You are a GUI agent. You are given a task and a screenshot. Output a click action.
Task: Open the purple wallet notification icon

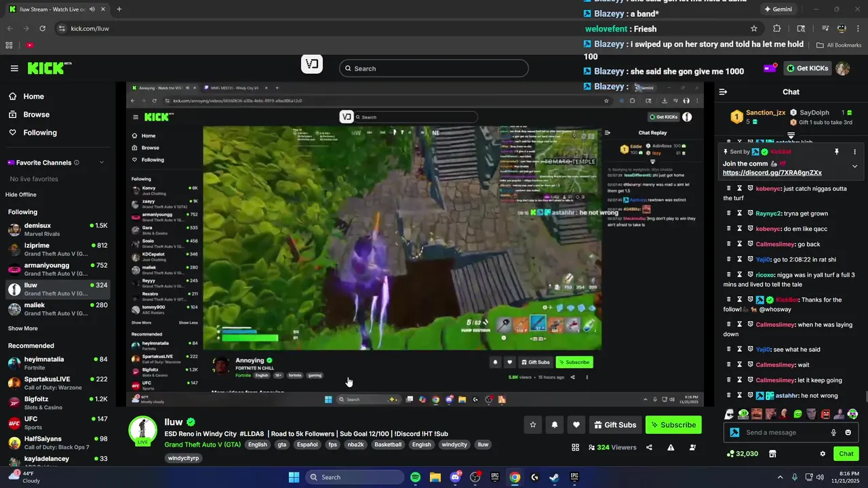[770, 68]
